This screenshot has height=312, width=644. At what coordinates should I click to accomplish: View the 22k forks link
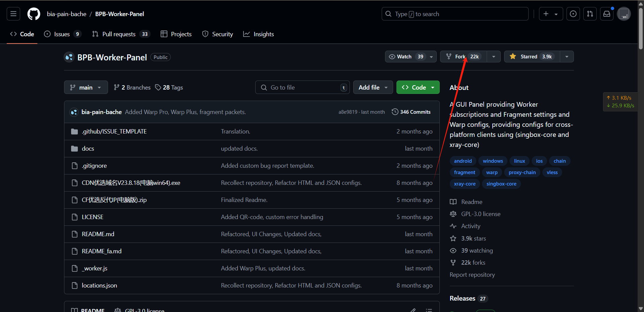point(468,263)
